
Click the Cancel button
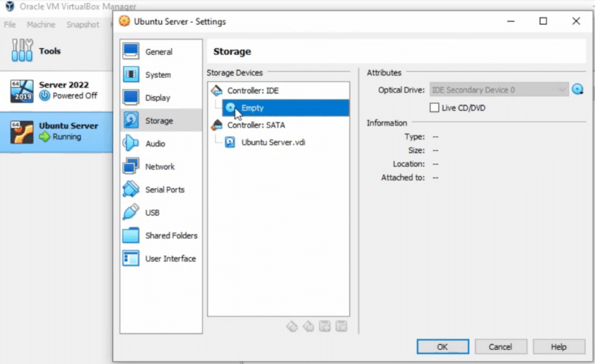pos(501,347)
